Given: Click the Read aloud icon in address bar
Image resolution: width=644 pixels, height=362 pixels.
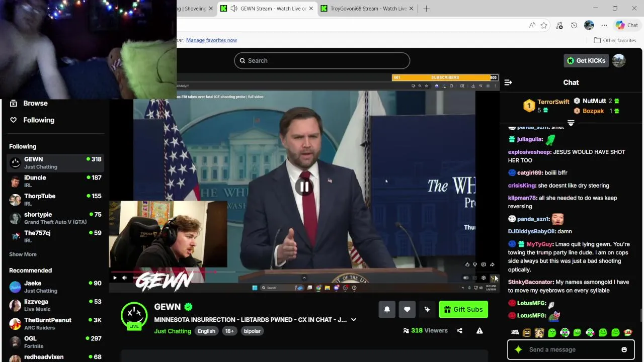Looking at the screenshot, I should (x=532, y=25).
